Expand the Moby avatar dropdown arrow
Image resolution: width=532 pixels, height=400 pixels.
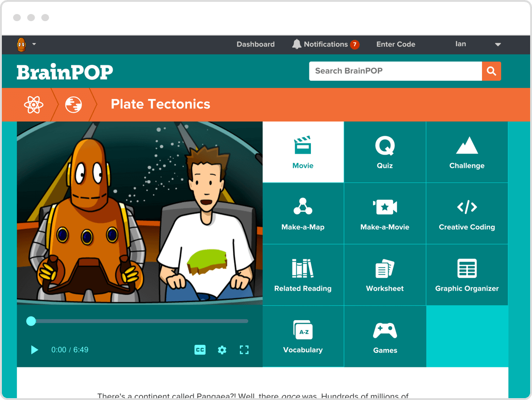pos(34,44)
